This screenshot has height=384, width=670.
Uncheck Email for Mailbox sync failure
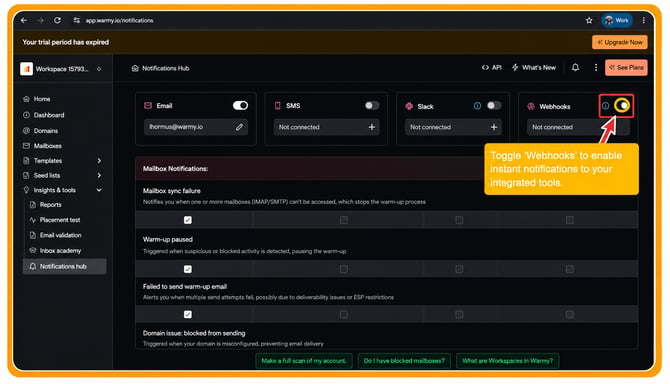click(188, 220)
